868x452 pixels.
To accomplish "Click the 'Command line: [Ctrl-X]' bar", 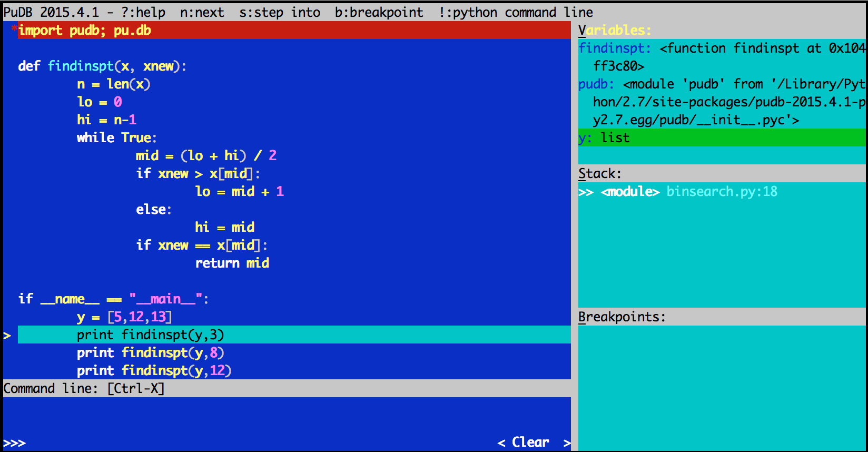I will coord(287,388).
